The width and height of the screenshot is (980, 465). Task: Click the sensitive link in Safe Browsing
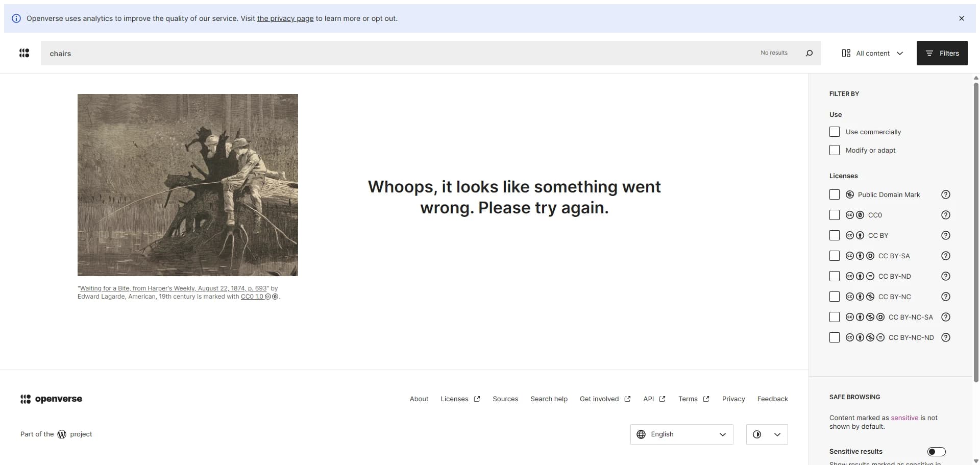click(904, 418)
